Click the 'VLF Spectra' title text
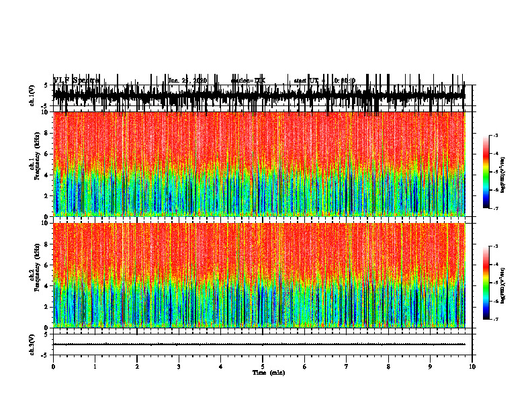The height and width of the screenshot is (411, 532). [x=77, y=81]
